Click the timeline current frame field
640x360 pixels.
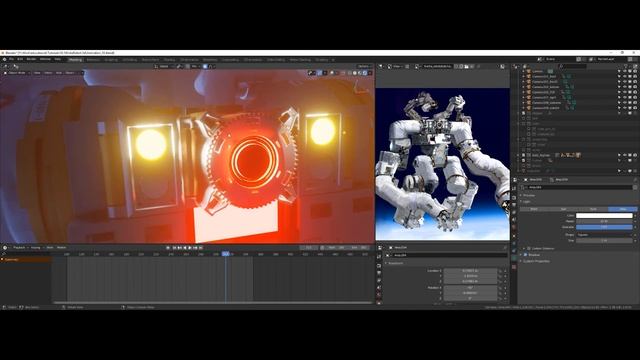(x=309, y=248)
